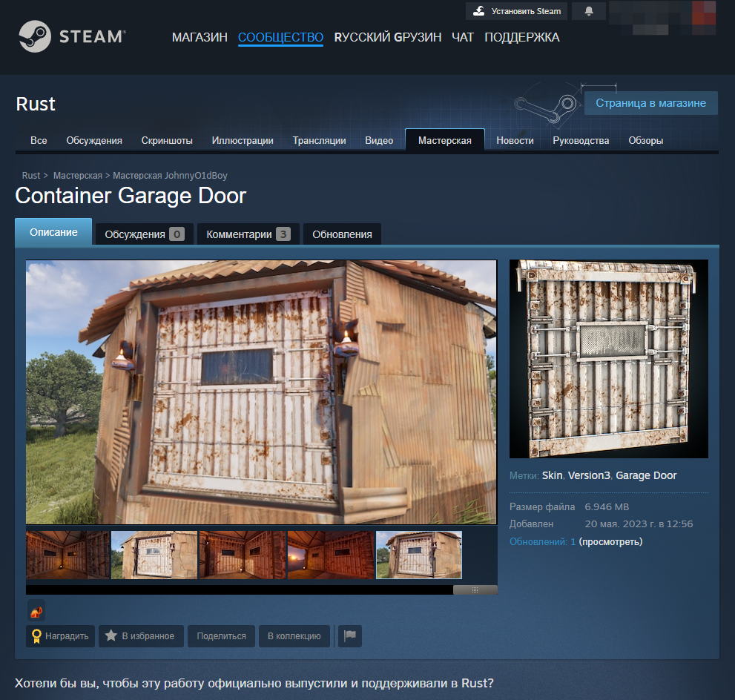Click the flag report icon button

349,635
